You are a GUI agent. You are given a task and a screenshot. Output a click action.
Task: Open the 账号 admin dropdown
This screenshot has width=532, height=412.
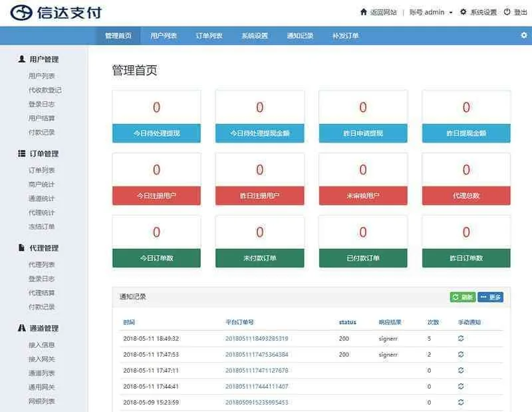coord(430,12)
